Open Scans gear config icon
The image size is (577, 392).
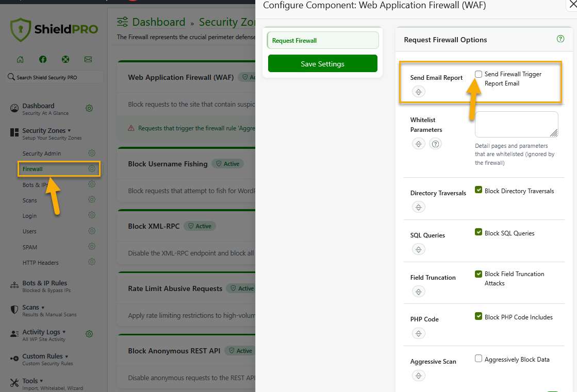pos(92,199)
